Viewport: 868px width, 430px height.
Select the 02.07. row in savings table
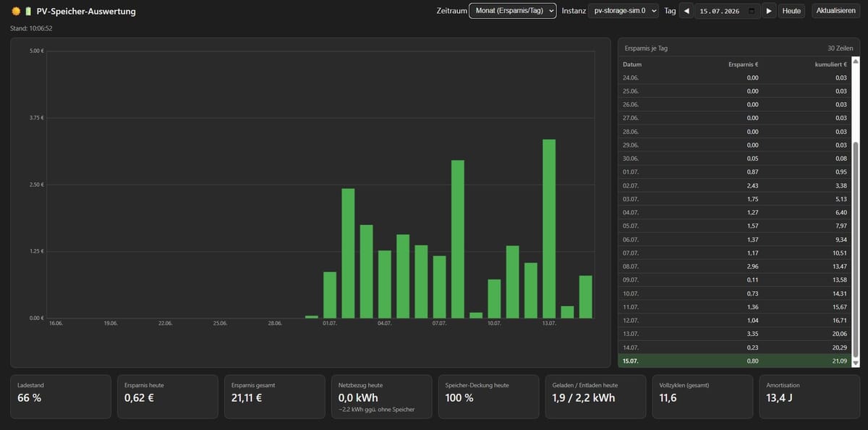[734, 185]
